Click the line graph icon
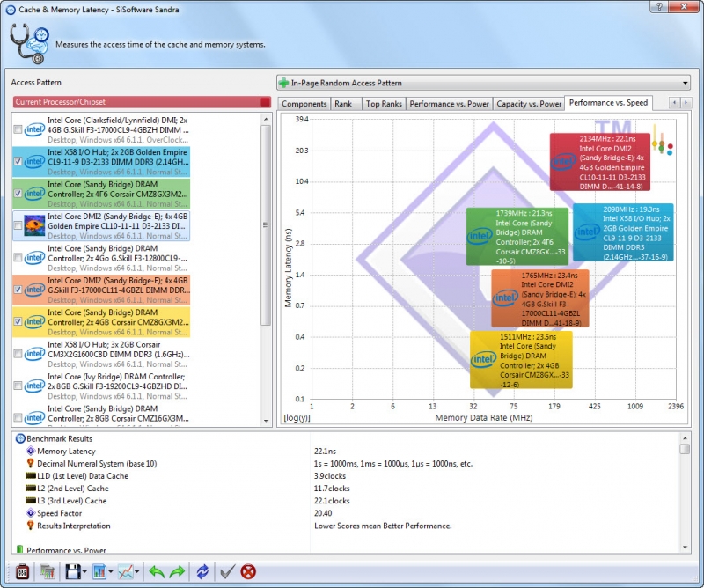704x588 pixels. coord(125,571)
